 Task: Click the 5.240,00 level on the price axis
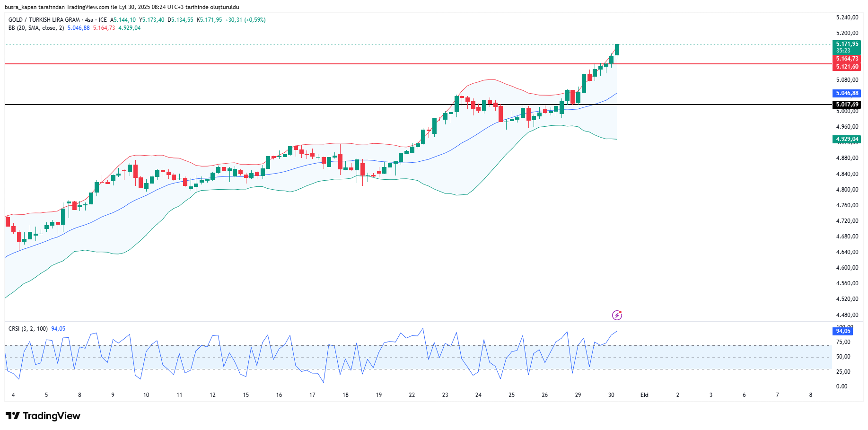coord(847,18)
